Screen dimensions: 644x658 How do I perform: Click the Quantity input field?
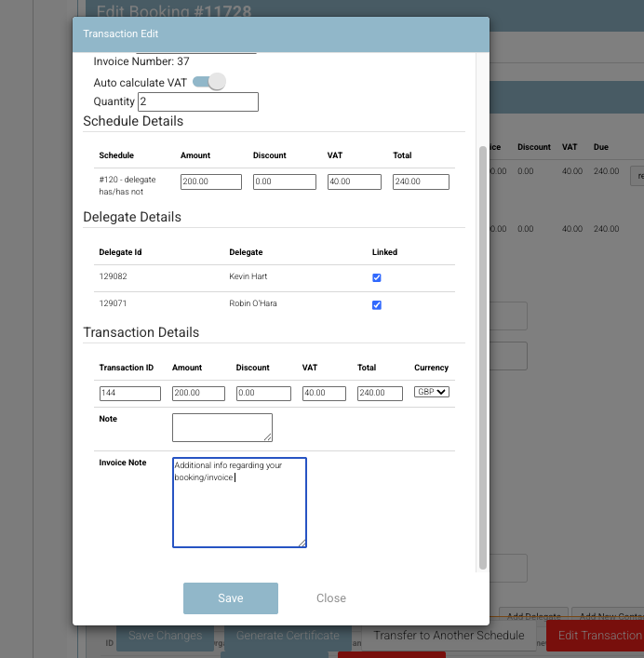click(x=198, y=102)
